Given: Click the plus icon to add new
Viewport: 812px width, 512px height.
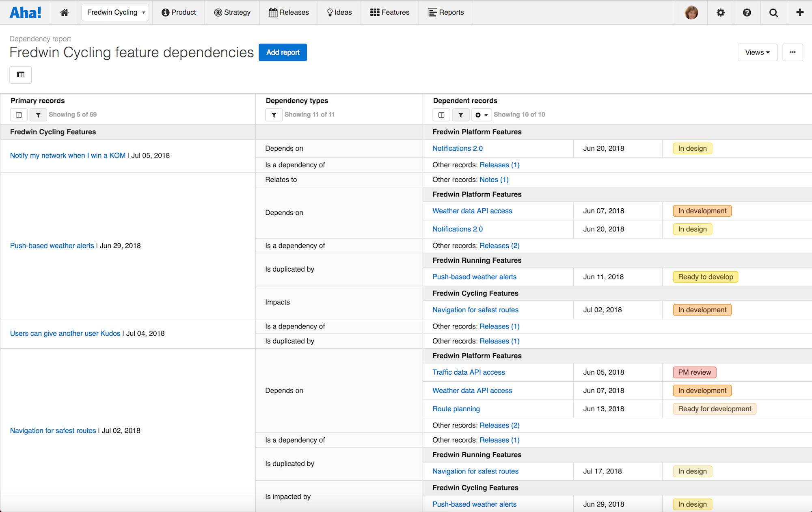Looking at the screenshot, I should 799,12.
